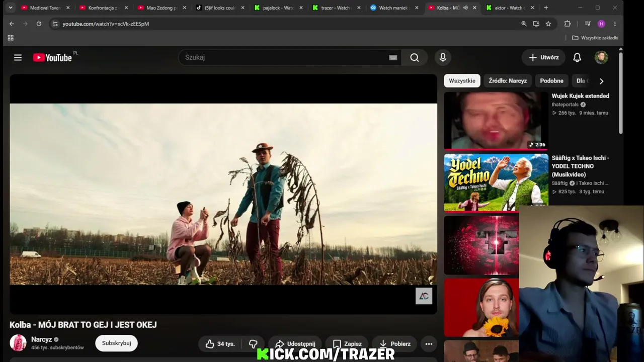Open the red abstract recommended thumbnail
Screen dimensions: 644x362
[x=481, y=245]
